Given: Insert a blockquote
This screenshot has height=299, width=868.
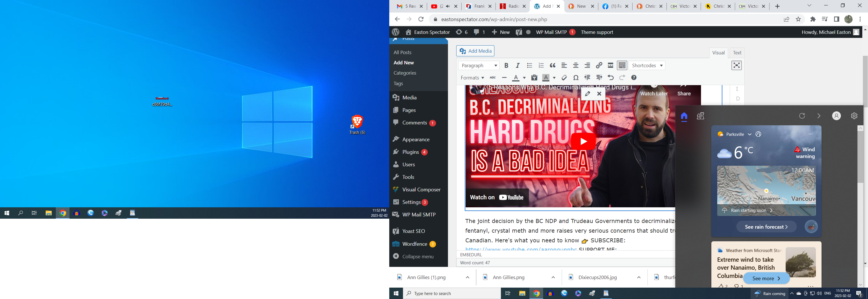Looking at the screenshot, I should pos(553,66).
